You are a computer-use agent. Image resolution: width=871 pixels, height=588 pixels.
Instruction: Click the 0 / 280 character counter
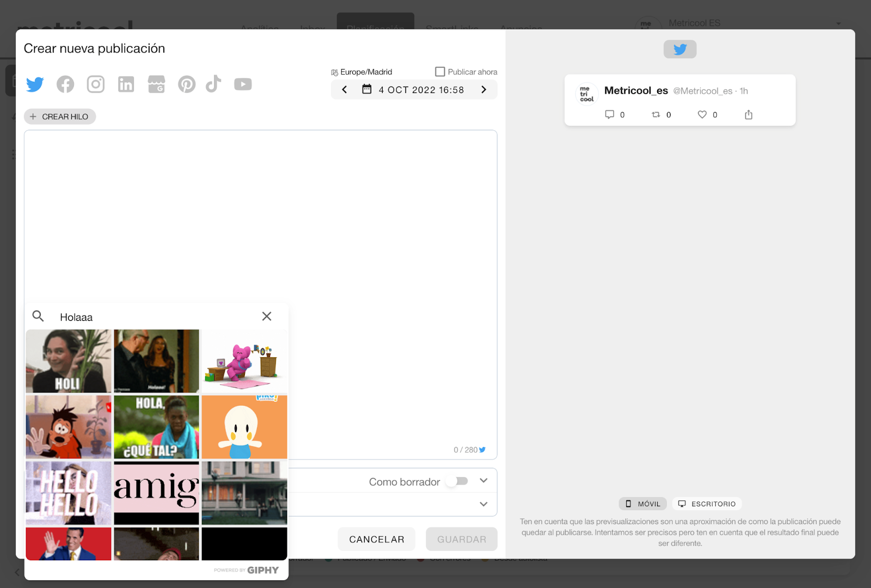click(x=469, y=450)
